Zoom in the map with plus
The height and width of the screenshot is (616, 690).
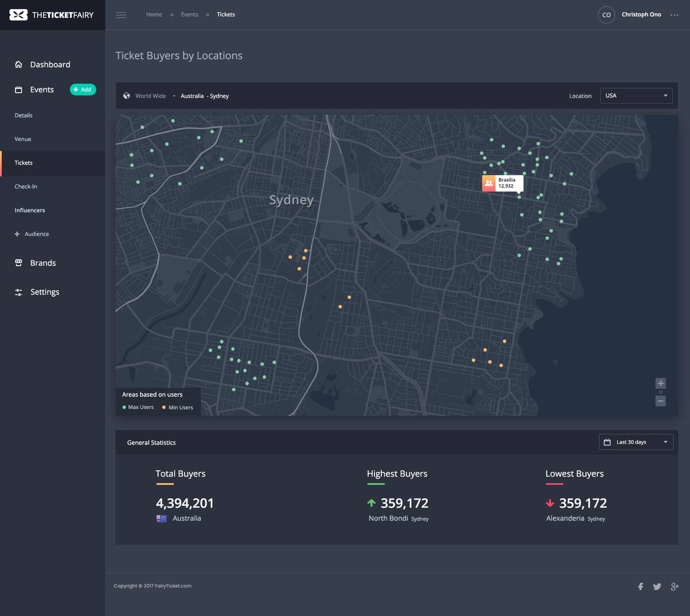[661, 383]
